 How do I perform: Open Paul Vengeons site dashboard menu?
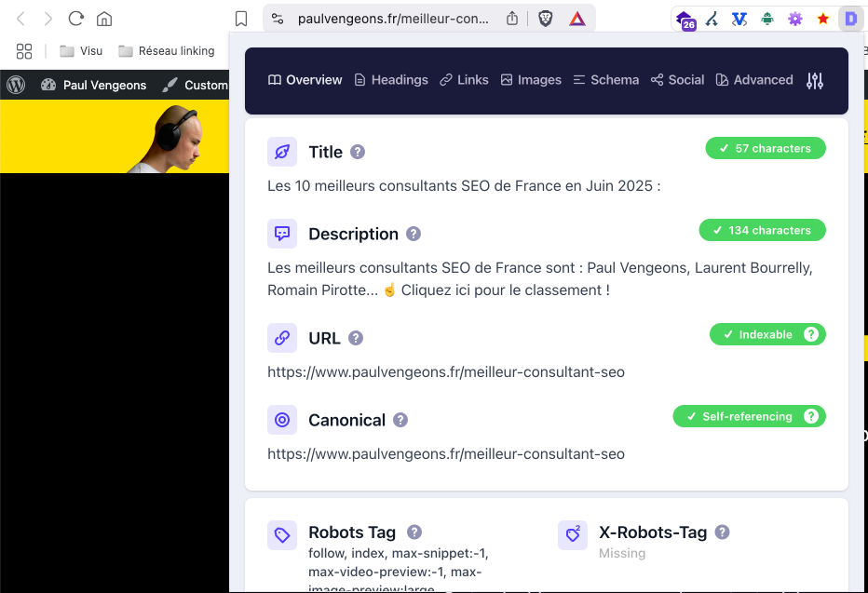click(x=94, y=85)
